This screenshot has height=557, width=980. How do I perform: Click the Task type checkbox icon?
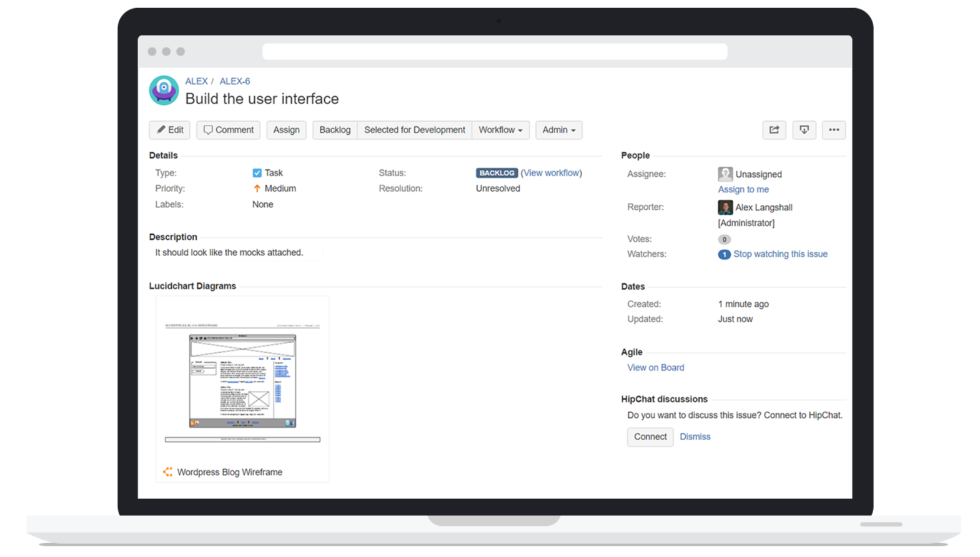[x=257, y=173]
